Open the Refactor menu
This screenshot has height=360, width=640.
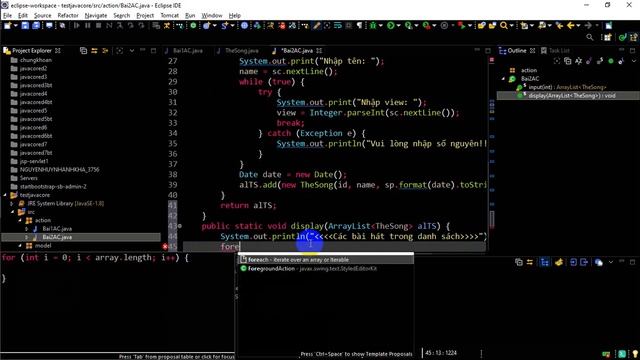(x=68, y=16)
